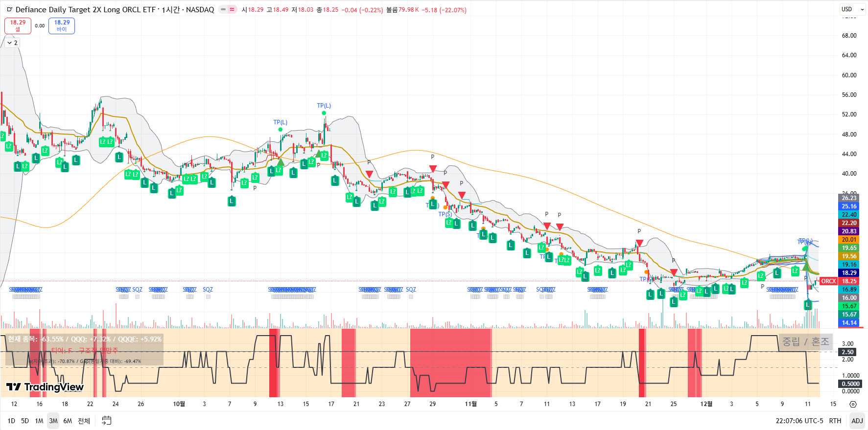Click the open value 시18.29 in the legend
This screenshot has width=868, height=430.
click(253, 10)
